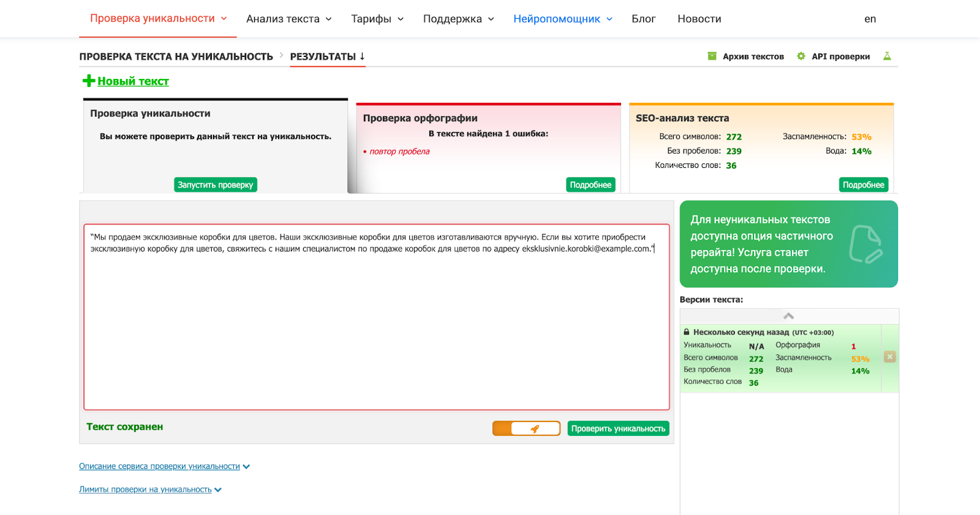
Task: Click the Вода 14% value in SEO panel
Action: click(x=861, y=151)
